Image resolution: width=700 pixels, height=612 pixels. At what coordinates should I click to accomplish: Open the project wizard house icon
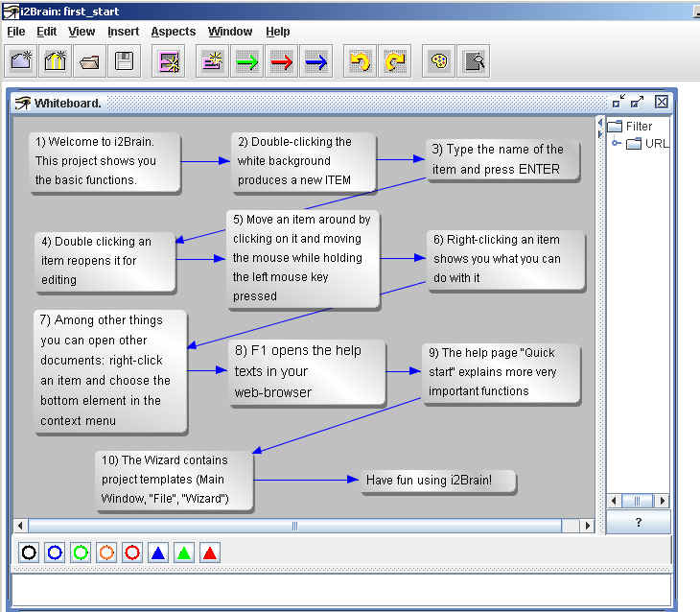[x=56, y=61]
